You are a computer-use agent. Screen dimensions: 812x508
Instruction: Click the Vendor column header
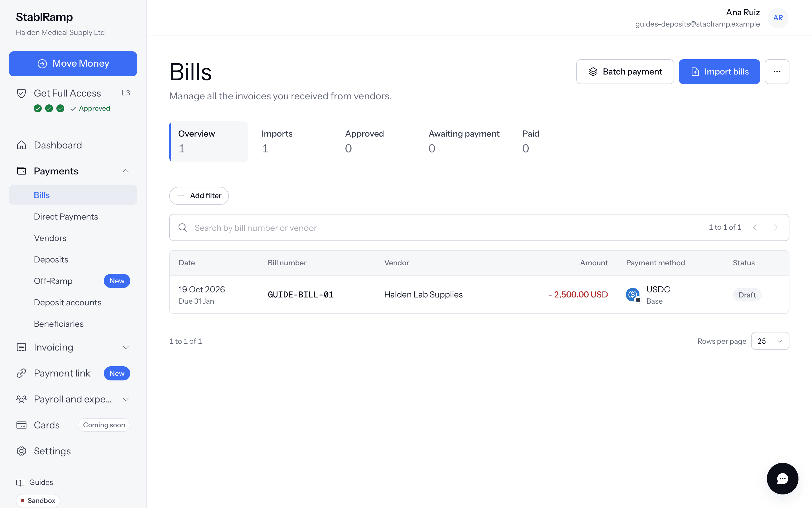[397, 263]
